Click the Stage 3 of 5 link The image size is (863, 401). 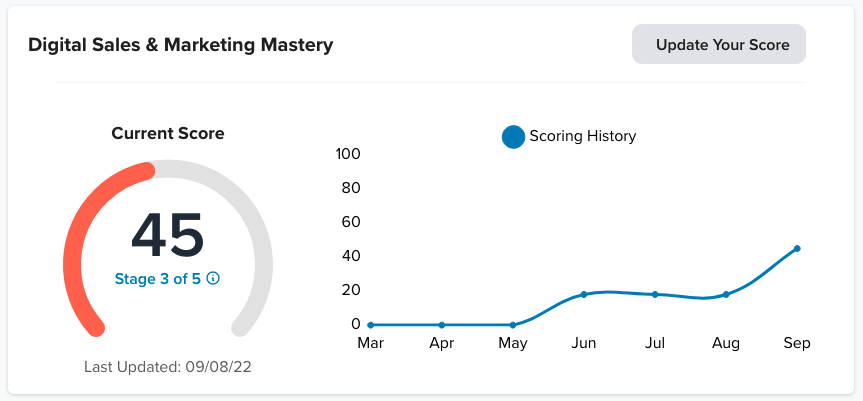click(159, 279)
